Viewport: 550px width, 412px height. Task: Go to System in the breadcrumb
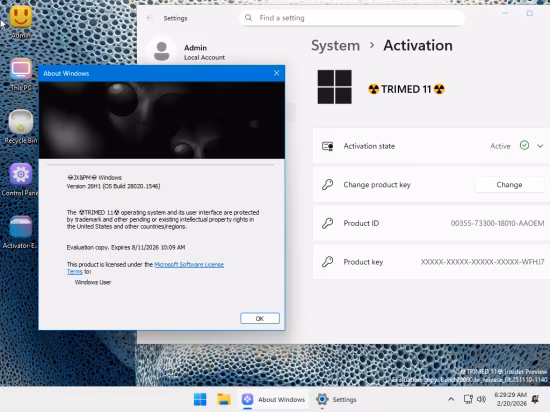click(x=335, y=46)
